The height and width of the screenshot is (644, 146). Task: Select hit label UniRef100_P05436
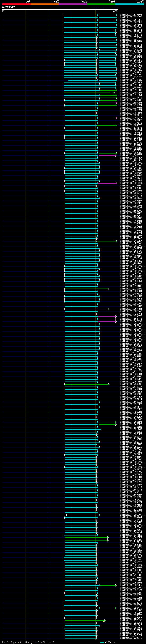point(131,196)
